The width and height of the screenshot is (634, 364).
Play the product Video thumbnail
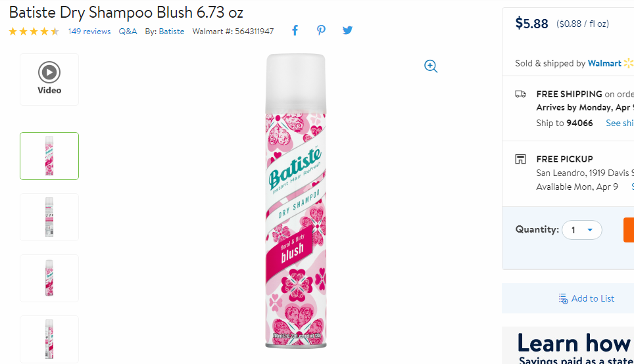(49, 80)
